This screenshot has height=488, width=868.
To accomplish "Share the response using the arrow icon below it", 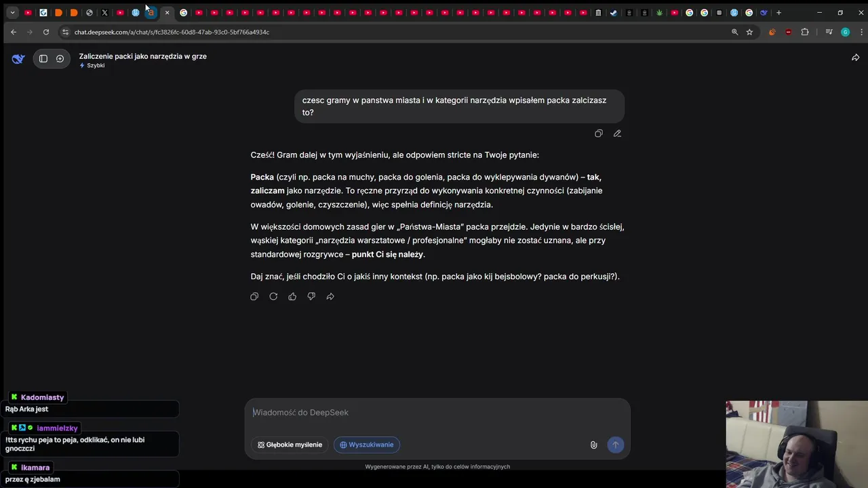I will 330,296.
